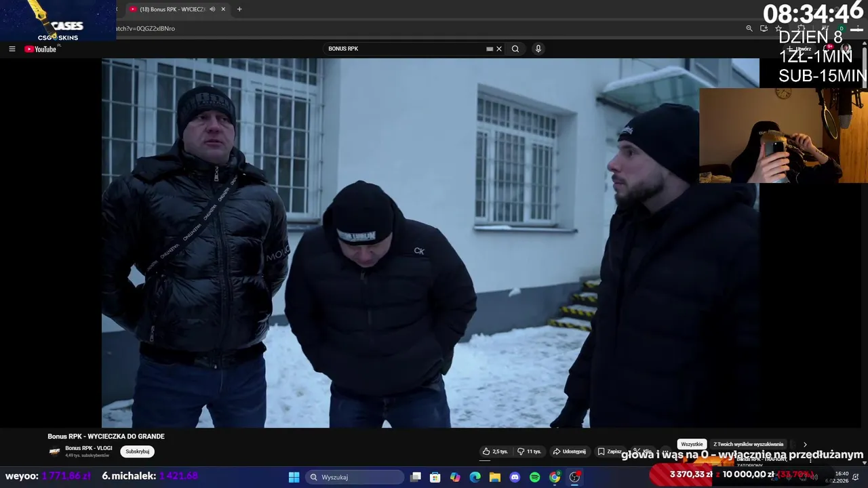Switch to Google Chrome on the taskbar
Image resolution: width=868 pixels, height=488 pixels.
tap(555, 477)
